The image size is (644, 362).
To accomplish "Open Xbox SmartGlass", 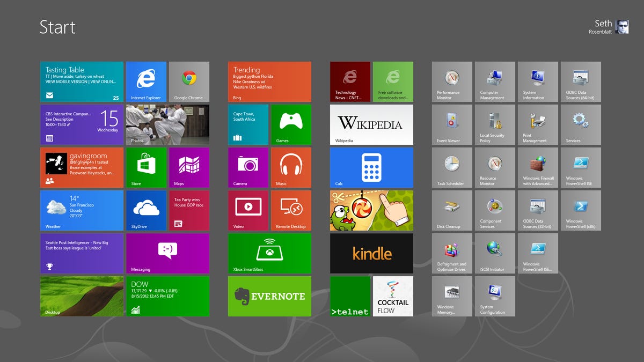I will coord(269,253).
